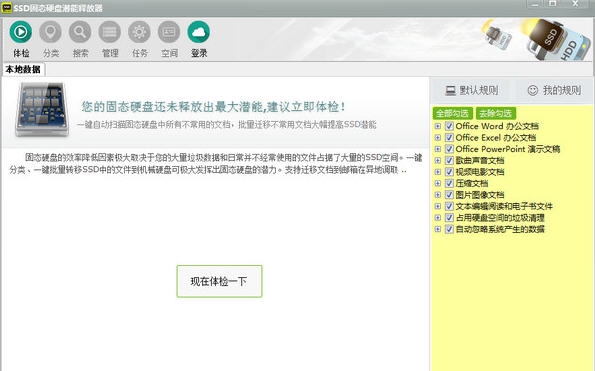Expand the 自动忽略系统产生的数据 node
Image resolution: width=595 pixels, height=371 pixels.
click(438, 229)
